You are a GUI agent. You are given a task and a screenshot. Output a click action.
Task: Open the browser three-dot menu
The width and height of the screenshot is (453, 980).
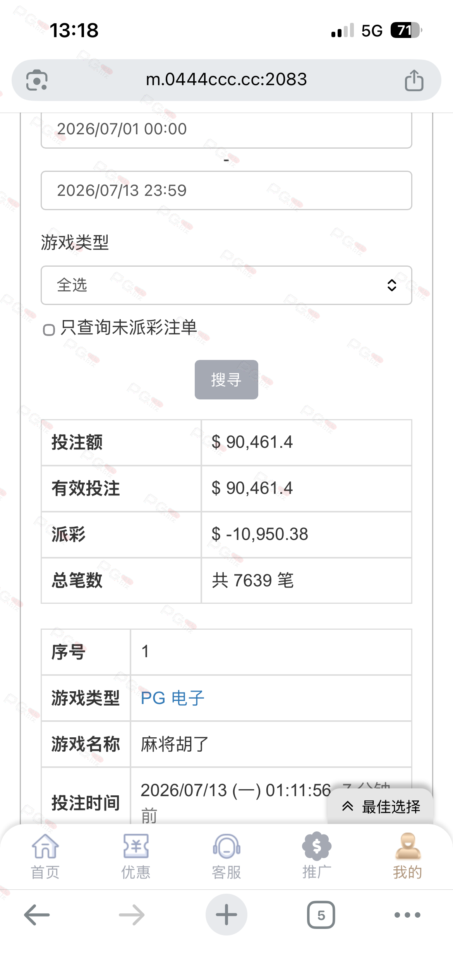[407, 915]
